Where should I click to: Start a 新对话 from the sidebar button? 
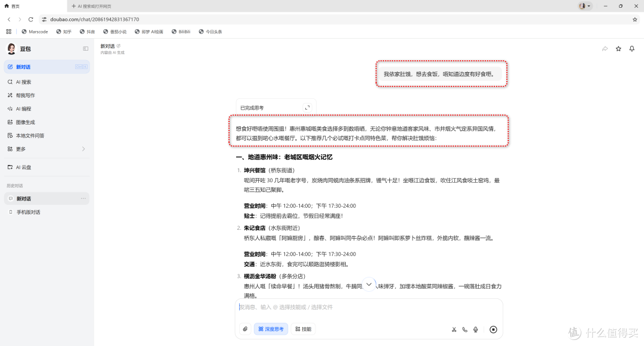point(47,67)
